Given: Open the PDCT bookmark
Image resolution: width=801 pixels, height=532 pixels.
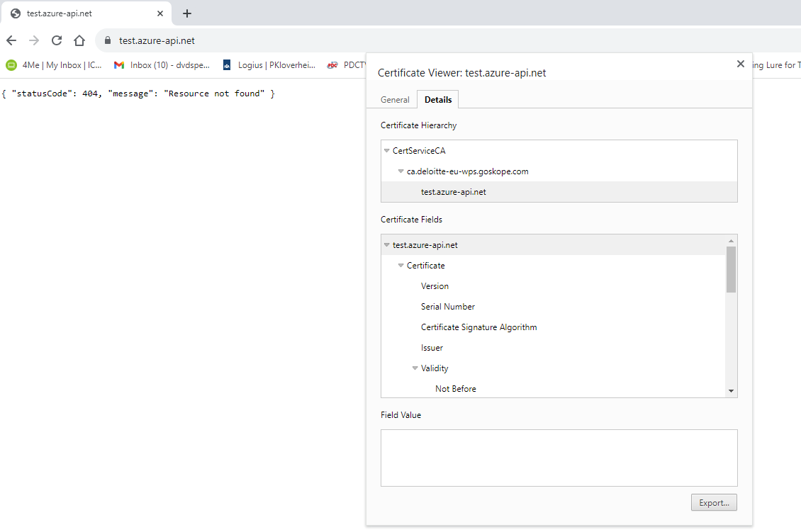Looking at the screenshot, I should tap(347, 65).
